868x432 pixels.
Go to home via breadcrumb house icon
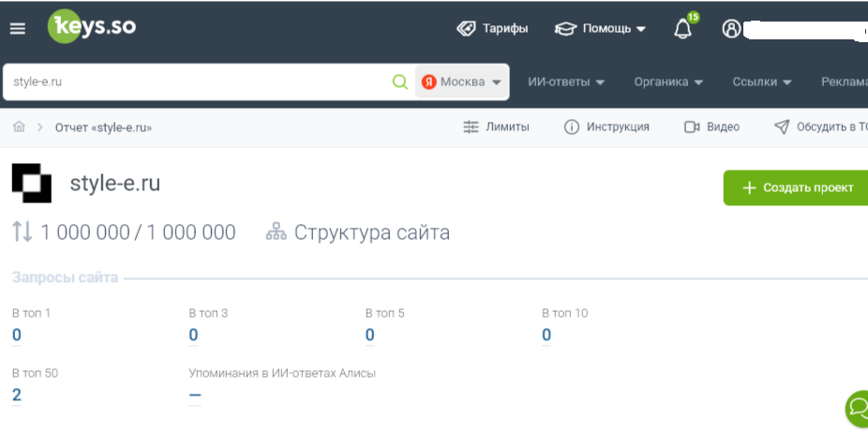[x=19, y=127]
